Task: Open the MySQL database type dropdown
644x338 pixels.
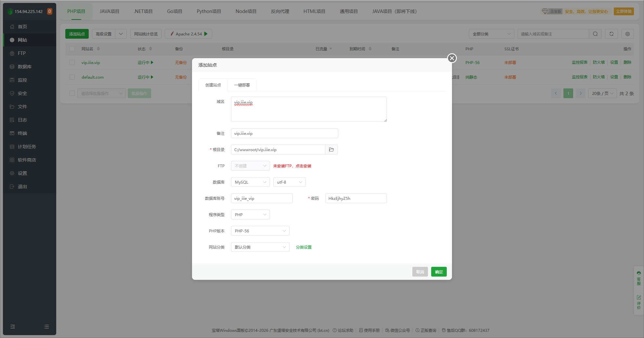Action: 250,182
